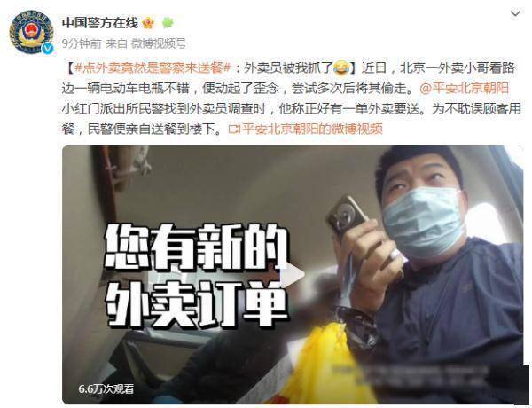Open the 中国警方在线 username link

100,23
